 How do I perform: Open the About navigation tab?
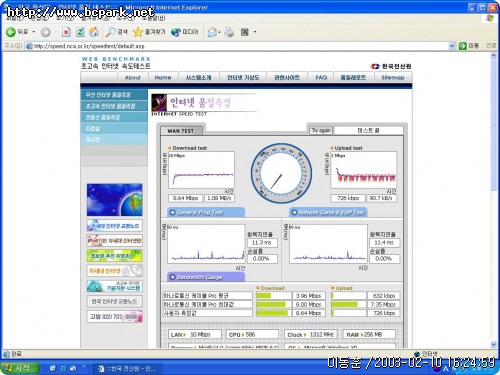pos(132,77)
